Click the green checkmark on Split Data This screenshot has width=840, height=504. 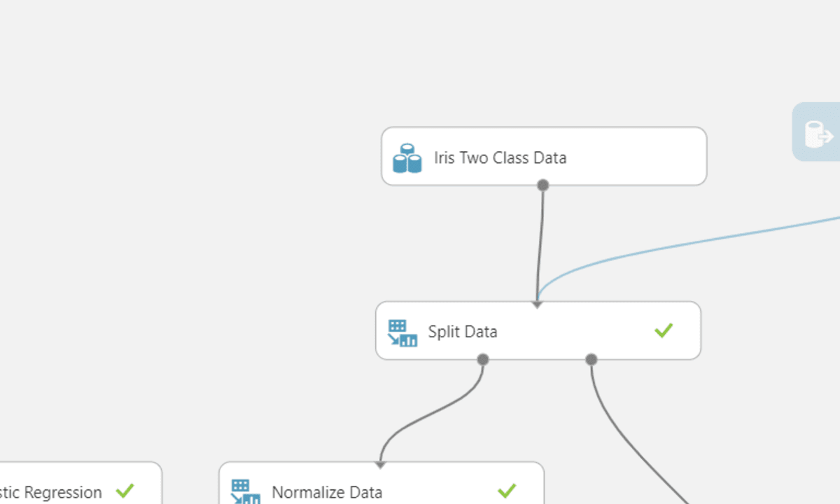pos(664,330)
